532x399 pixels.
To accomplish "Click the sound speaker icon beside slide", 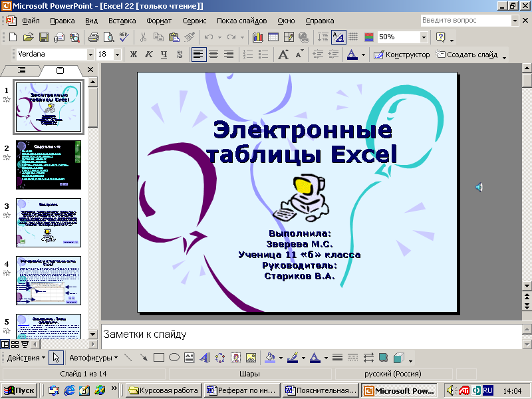I will click(x=479, y=187).
